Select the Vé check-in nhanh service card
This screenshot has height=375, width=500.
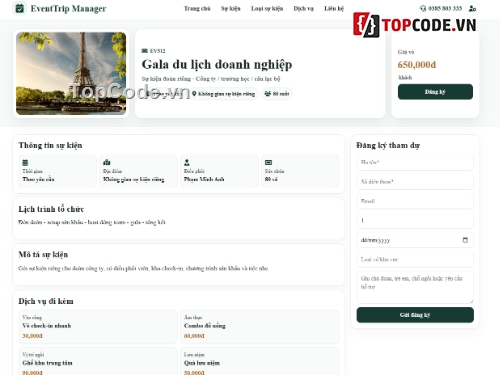[x=98, y=326]
